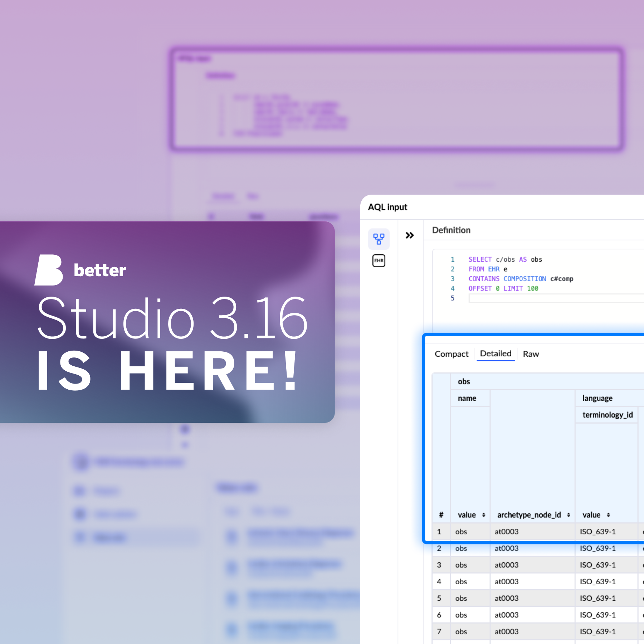Select ISO_639-1 cell in row 2

606,548
